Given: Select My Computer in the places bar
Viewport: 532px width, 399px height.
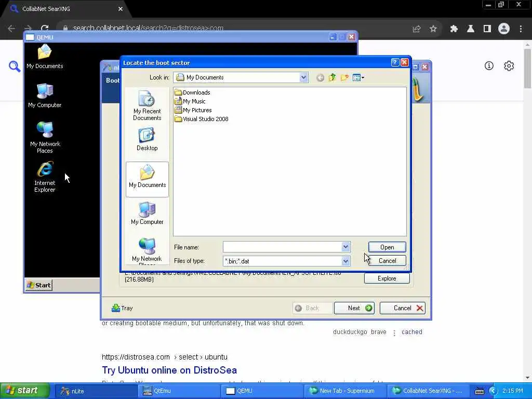Looking at the screenshot, I should 147,214.
